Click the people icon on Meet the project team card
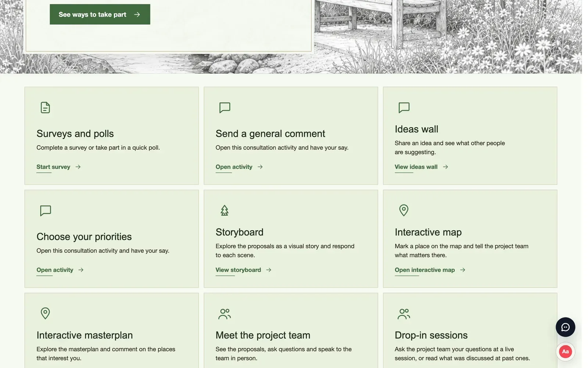The image size is (588, 368). [225, 314]
